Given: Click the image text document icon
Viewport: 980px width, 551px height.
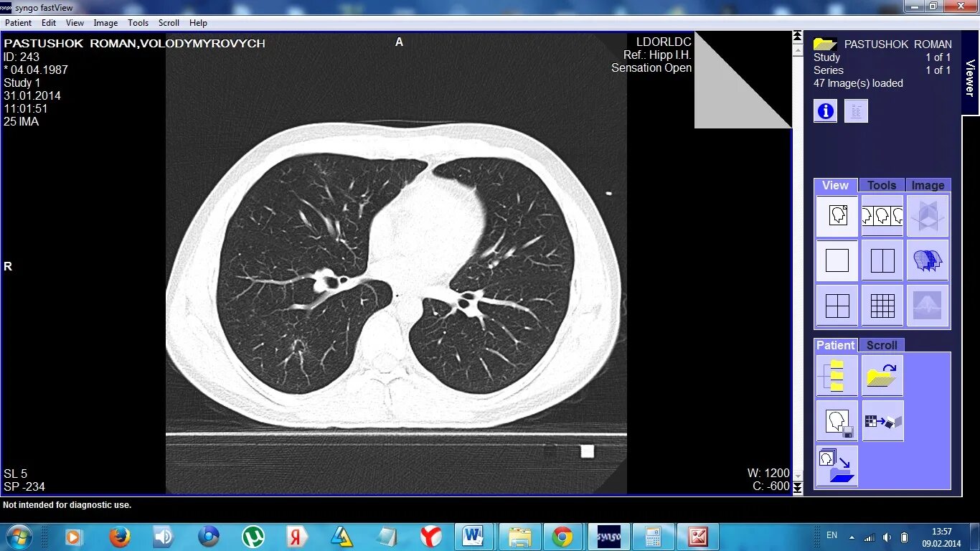Looking at the screenshot, I should 856,110.
